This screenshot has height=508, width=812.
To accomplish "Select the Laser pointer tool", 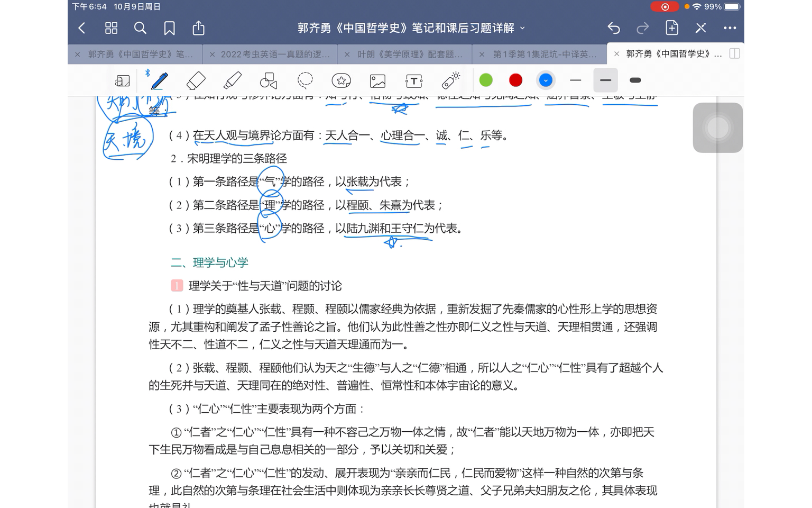I will tap(450, 80).
